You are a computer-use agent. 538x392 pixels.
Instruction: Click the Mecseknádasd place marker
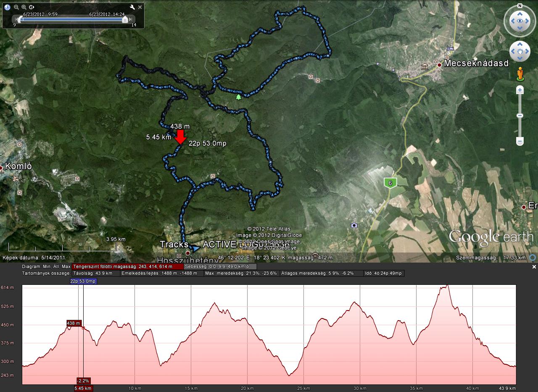(x=439, y=65)
